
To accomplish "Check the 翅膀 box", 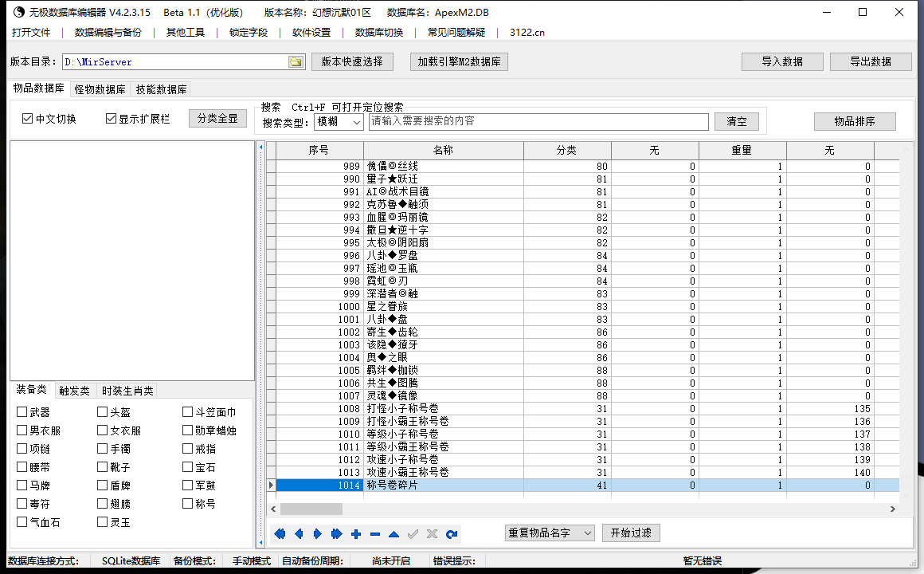I will point(103,503).
